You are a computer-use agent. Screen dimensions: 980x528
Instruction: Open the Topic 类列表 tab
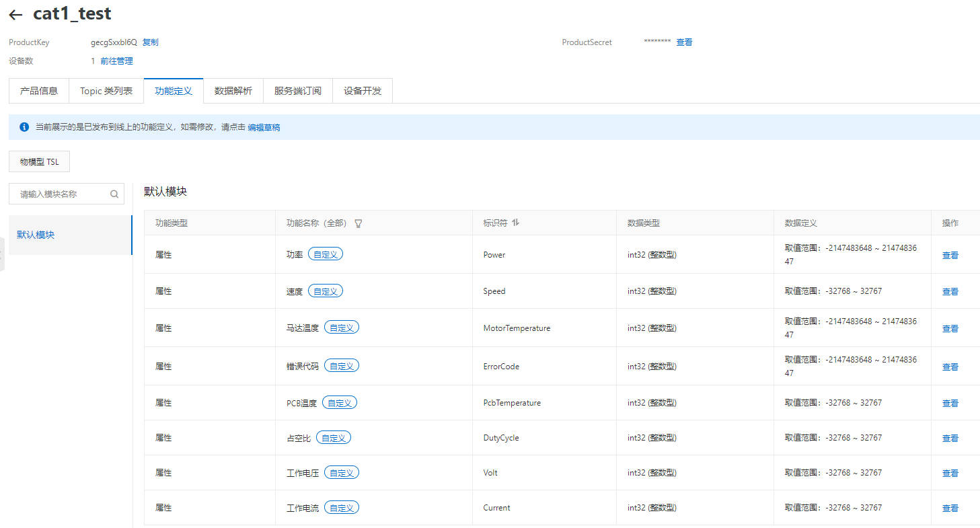tap(106, 91)
